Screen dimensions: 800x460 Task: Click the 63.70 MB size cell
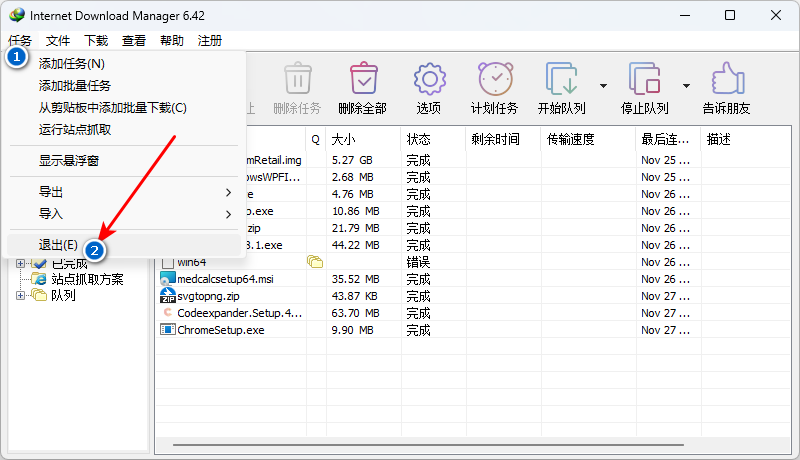(x=355, y=313)
